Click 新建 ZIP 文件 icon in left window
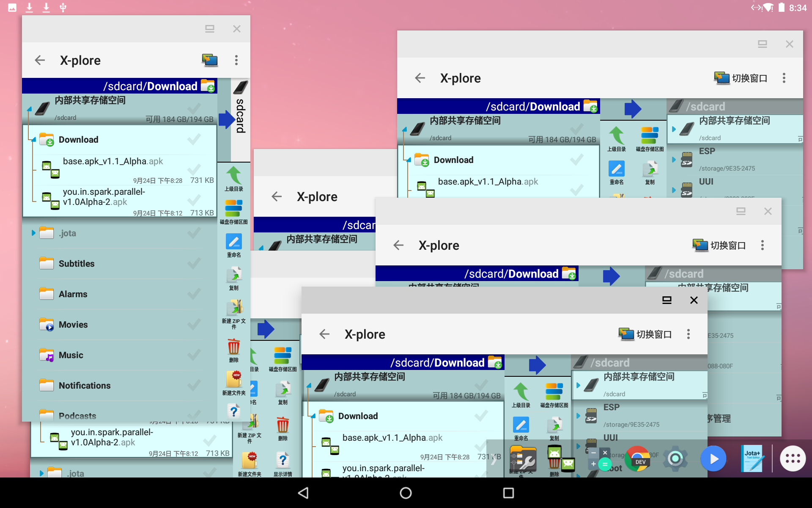812x508 pixels. [x=234, y=308]
